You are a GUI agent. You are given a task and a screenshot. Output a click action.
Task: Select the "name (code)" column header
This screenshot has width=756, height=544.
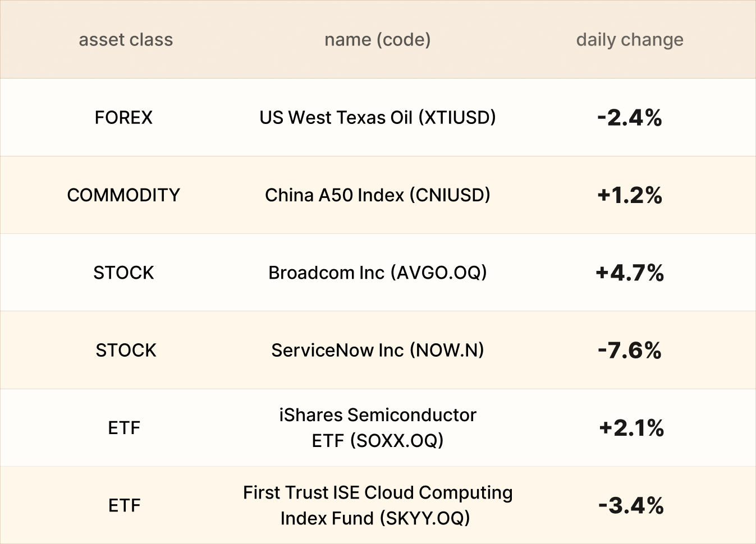[x=377, y=40]
